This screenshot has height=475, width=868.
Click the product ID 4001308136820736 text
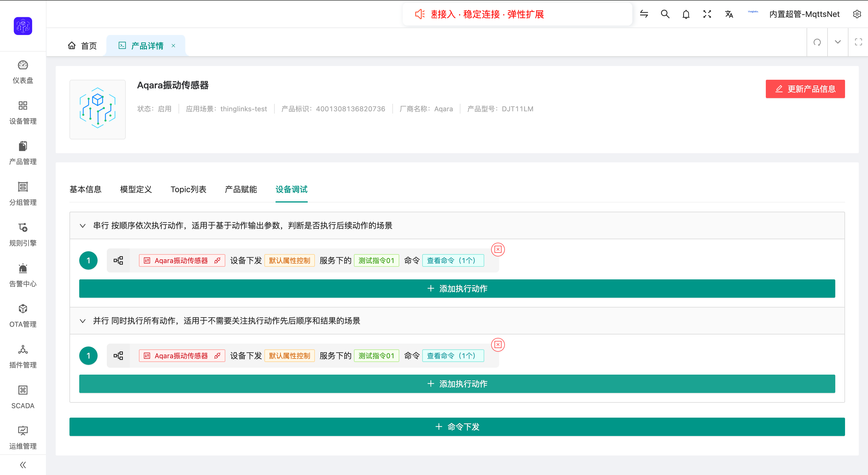(x=350, y=109)
